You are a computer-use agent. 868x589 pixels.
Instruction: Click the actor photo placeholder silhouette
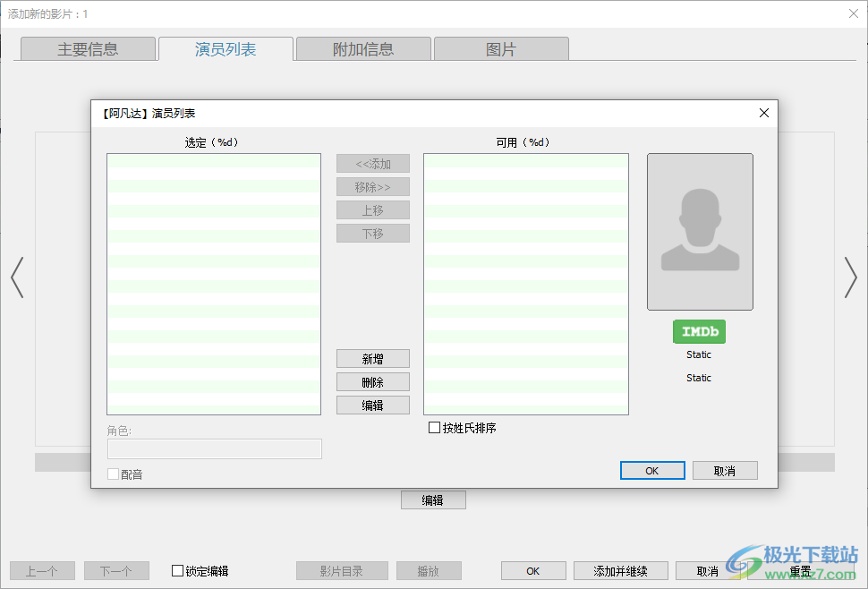click(x=699, y=232)
